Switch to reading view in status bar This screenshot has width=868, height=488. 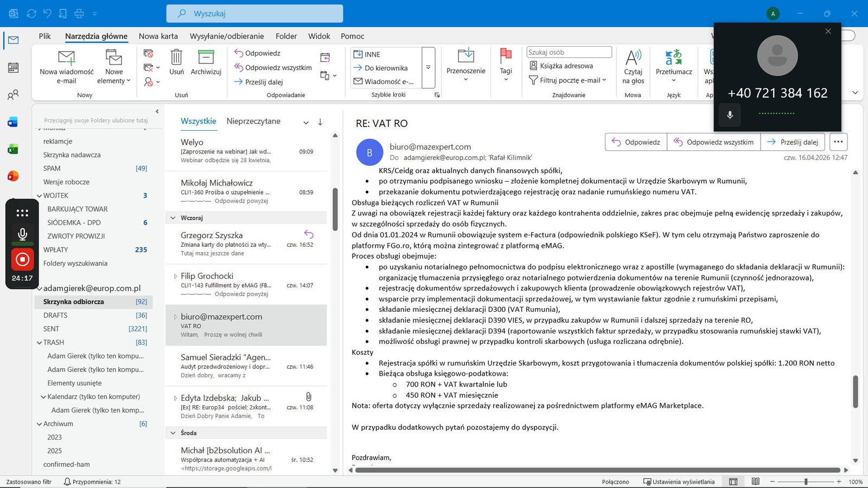click(x=755, y=481)
